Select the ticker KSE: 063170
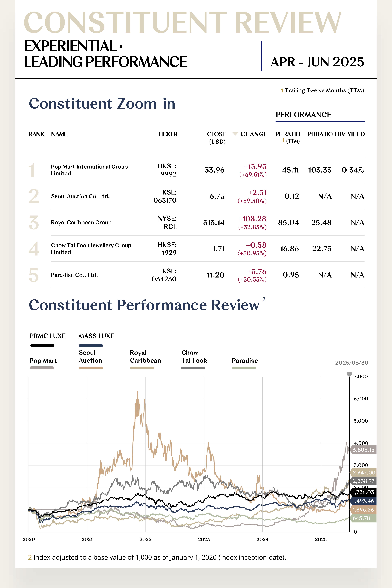Image resolution: width=392 pixels, height=588 pixels. pyautogui.click(x=165, y=196)
